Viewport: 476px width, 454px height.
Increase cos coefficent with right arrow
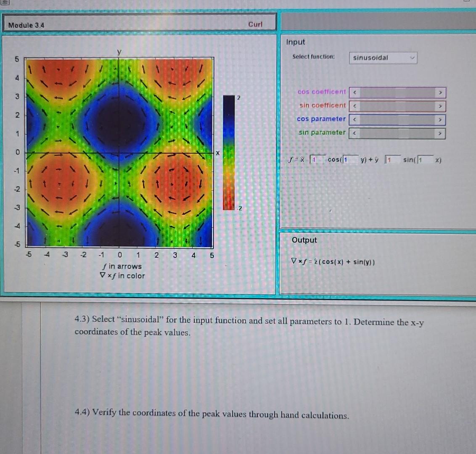coord(439,92)
